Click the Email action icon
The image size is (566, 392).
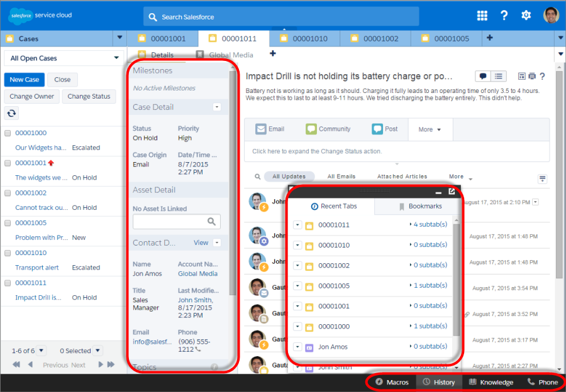(x=260, y=129)
